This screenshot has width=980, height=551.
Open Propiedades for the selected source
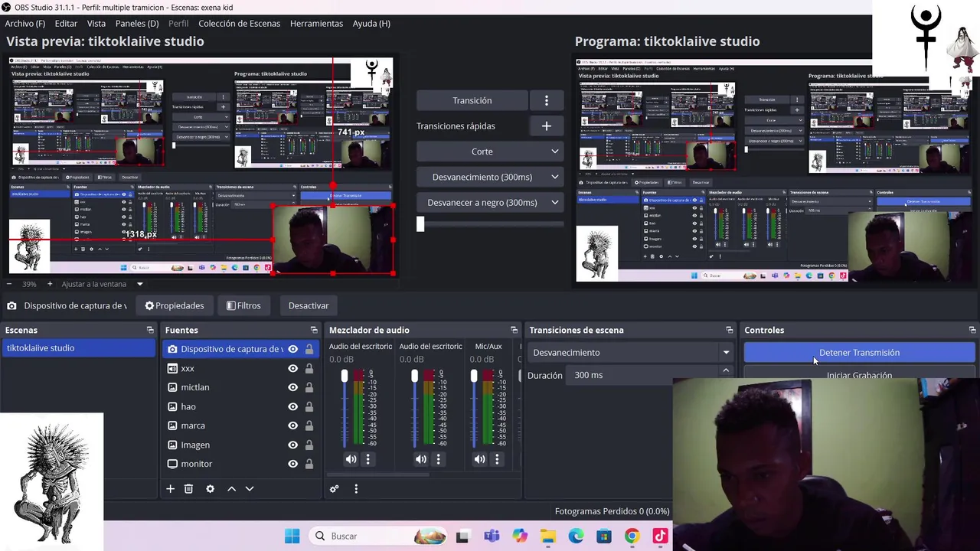tap(175, 305)
